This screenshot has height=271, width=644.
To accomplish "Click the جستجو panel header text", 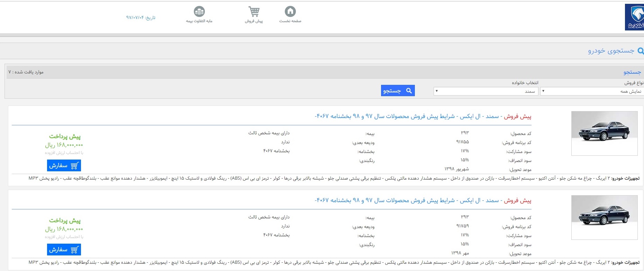I will point(632,72).
